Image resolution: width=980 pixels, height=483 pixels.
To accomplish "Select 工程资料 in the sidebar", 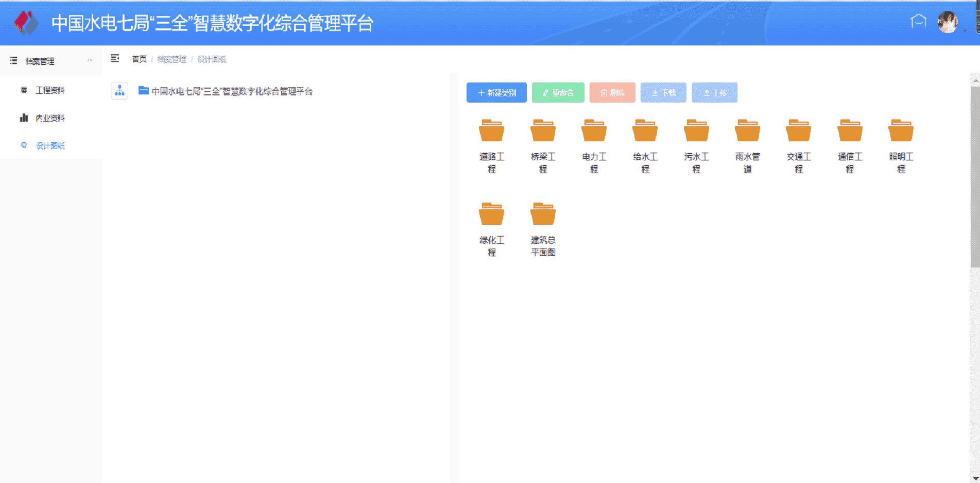I will click(50, 90).
